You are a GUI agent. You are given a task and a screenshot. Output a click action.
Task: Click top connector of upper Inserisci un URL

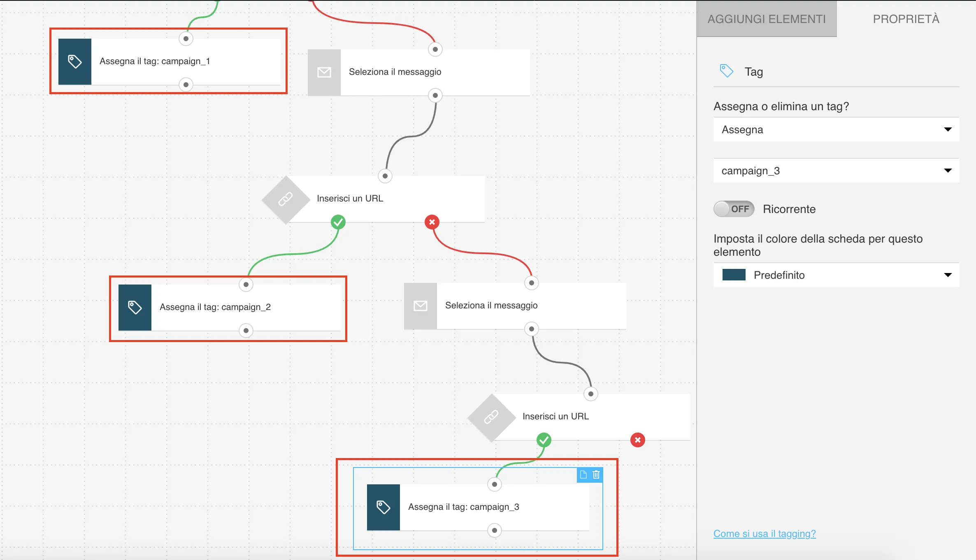click(385, 176)
